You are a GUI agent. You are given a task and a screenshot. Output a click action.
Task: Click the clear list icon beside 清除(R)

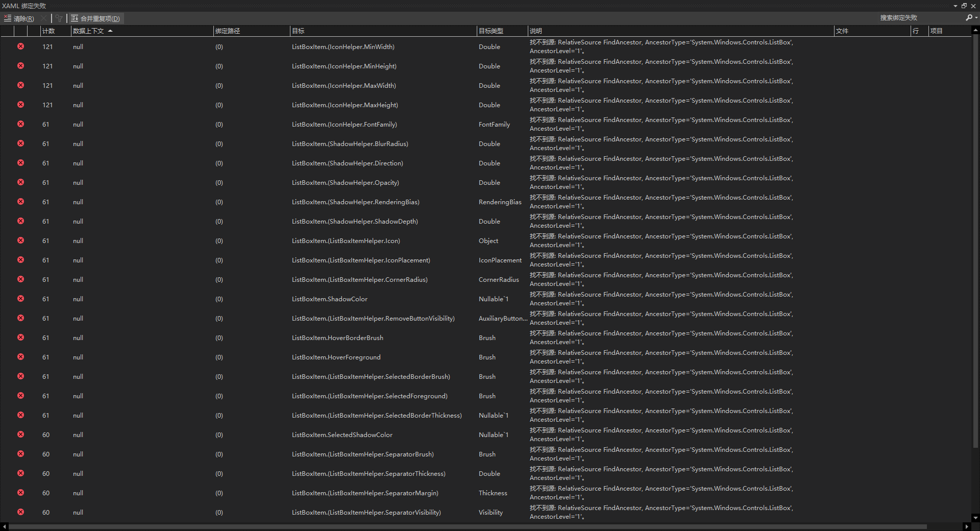pos(8,18)
